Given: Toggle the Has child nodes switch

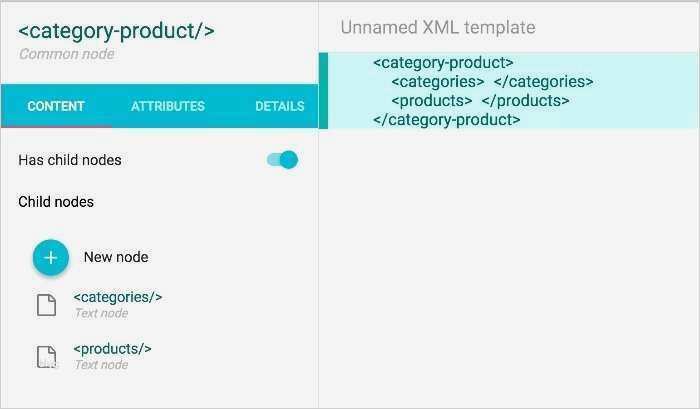Looking at the screenshot, I should (x=283, y=160).
